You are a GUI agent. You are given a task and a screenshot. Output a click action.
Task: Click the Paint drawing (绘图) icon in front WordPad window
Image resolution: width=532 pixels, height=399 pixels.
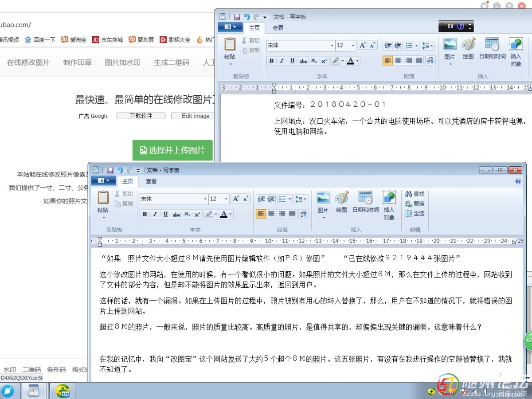[341, 202]
